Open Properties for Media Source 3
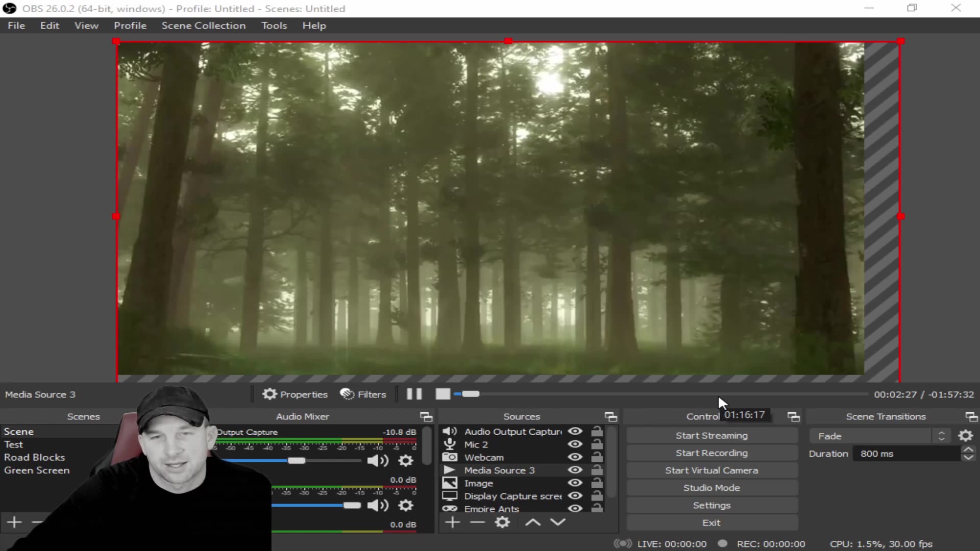The image size is (980, 551). [295, 394]
